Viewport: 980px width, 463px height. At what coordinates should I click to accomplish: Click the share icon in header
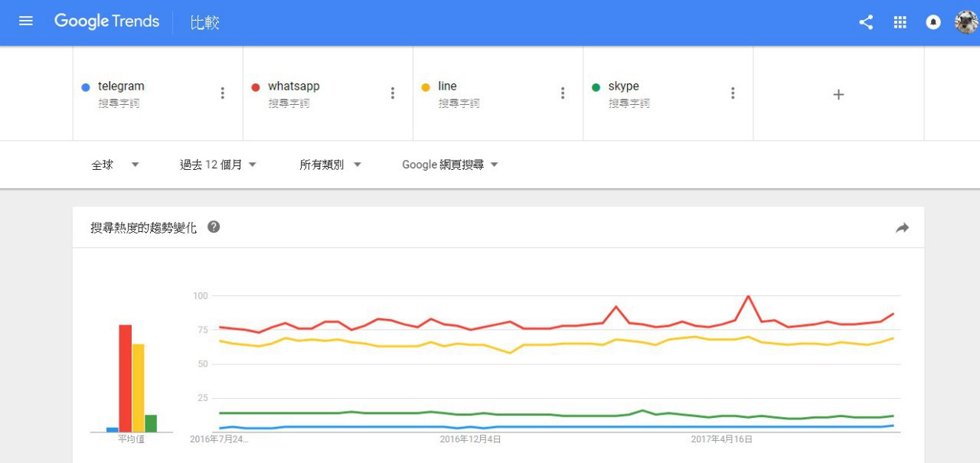coord(866,22)
